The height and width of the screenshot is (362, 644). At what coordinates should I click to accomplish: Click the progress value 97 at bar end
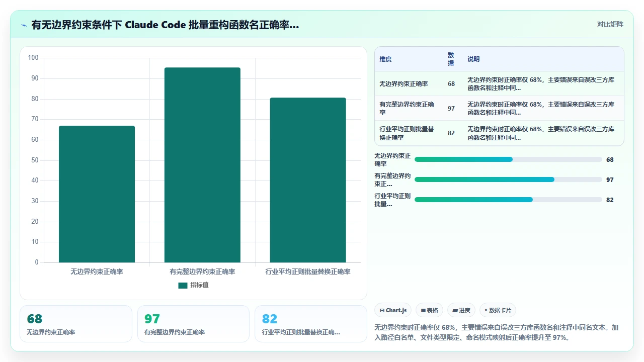610,180
